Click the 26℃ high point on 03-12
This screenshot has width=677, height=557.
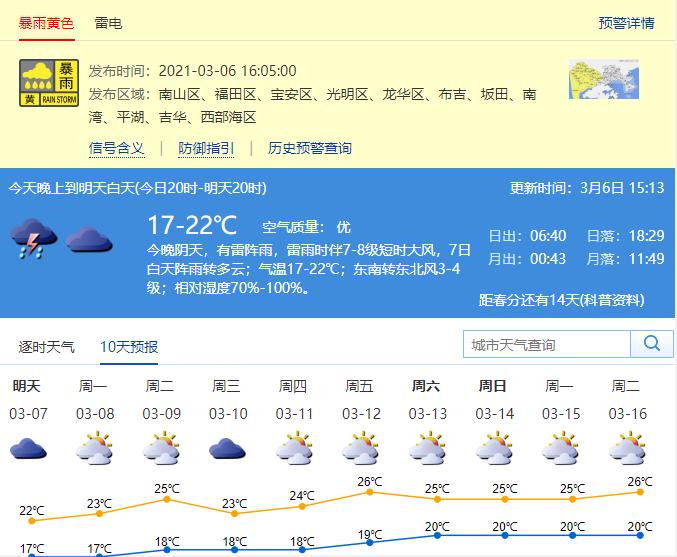point(369,492)
